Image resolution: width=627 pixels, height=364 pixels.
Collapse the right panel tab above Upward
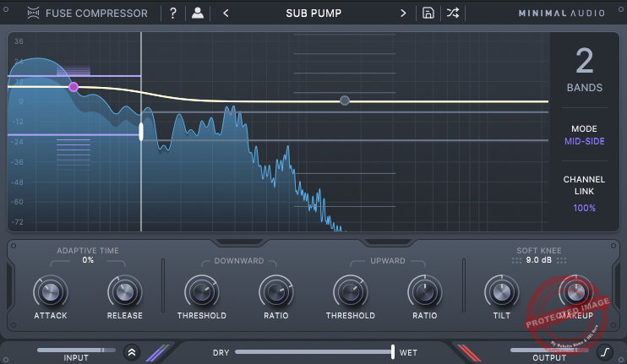tap(388, 242)
